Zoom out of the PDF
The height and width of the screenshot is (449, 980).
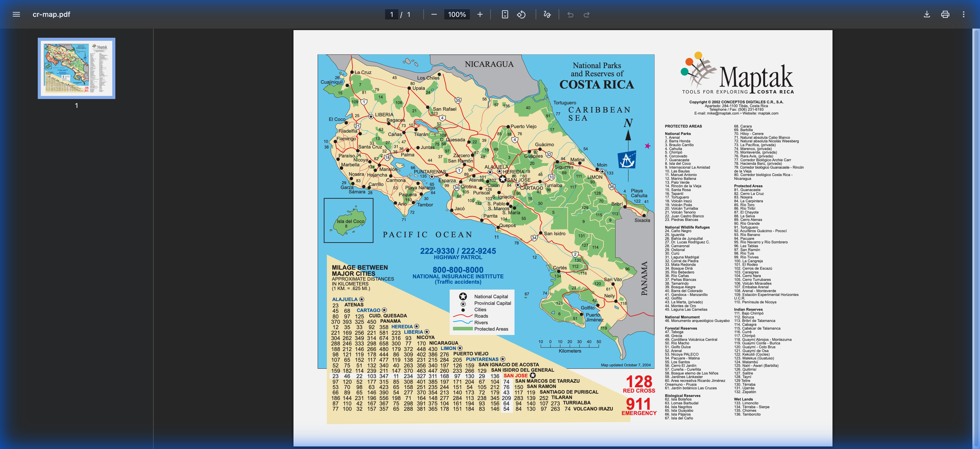[x=435, y=15]
